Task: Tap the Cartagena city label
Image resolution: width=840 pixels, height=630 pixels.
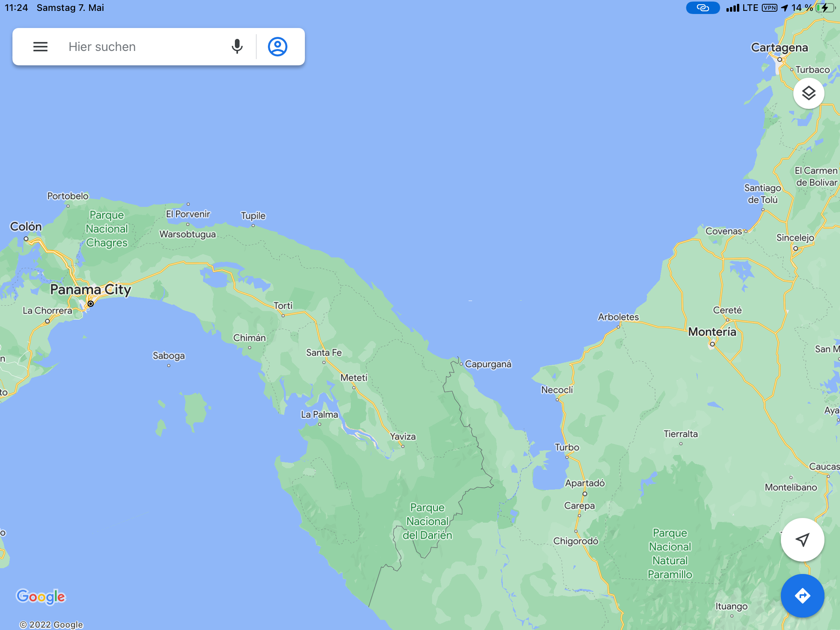Action: [779, 47]
